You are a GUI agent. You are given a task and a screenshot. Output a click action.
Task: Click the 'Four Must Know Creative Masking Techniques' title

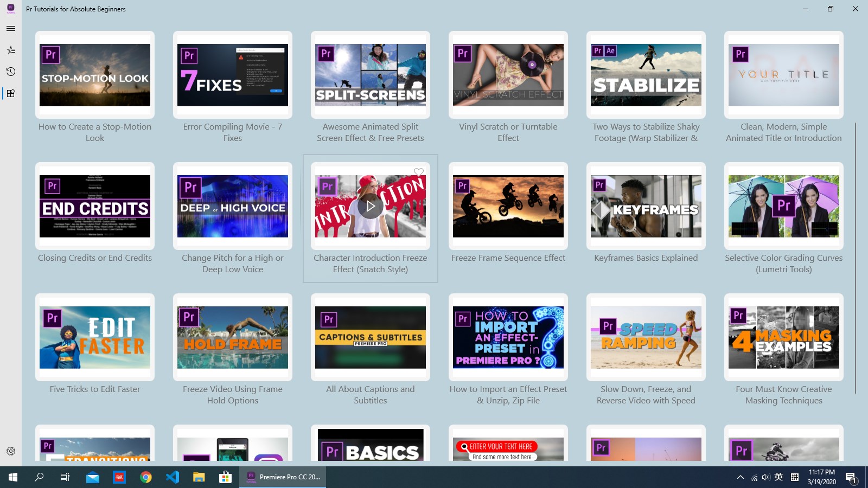pyautogui.click(x=784, y=395)
